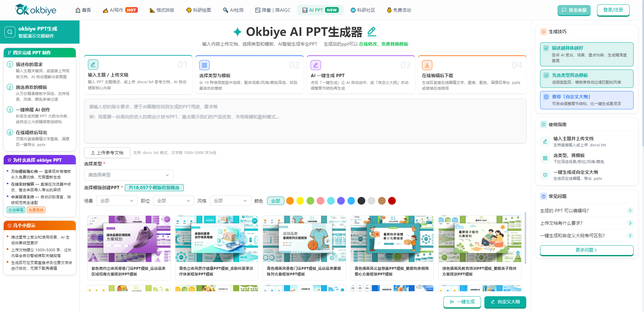
Task: Click the step 02 grid icon for 选择类型与模板
Action: 204,65
